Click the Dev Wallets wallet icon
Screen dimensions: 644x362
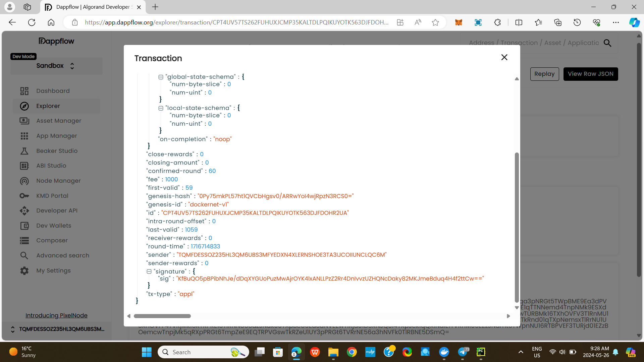pyautogui.click(x=24, y=226)
